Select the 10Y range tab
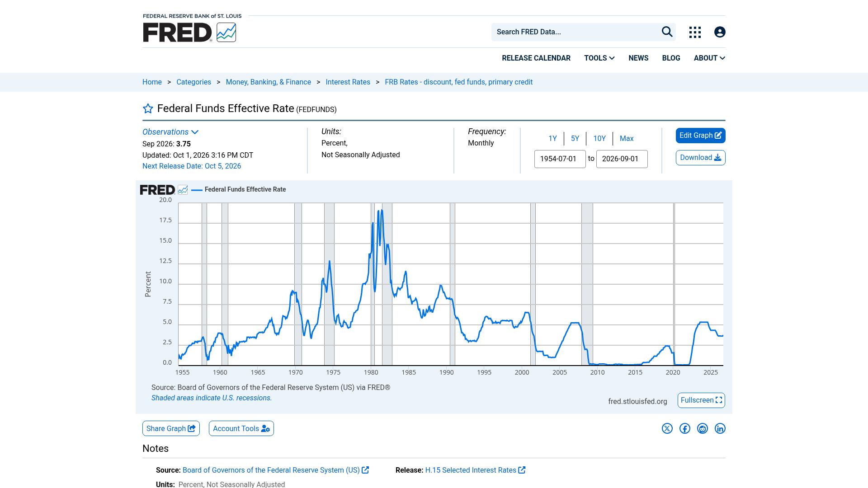868x488 pixels. click(599, 139)
